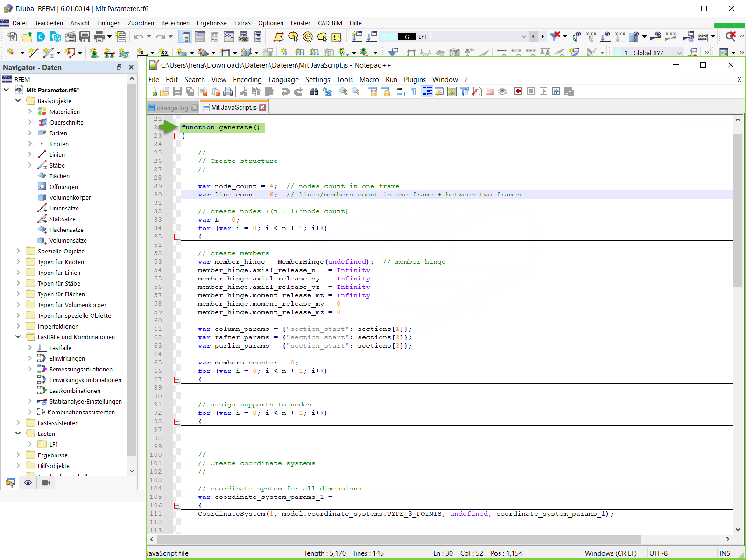The height and width of the screenshot is (560, 747).
Task: Toggle the Word Wrap toolbar button
Action: coord(402,91)
